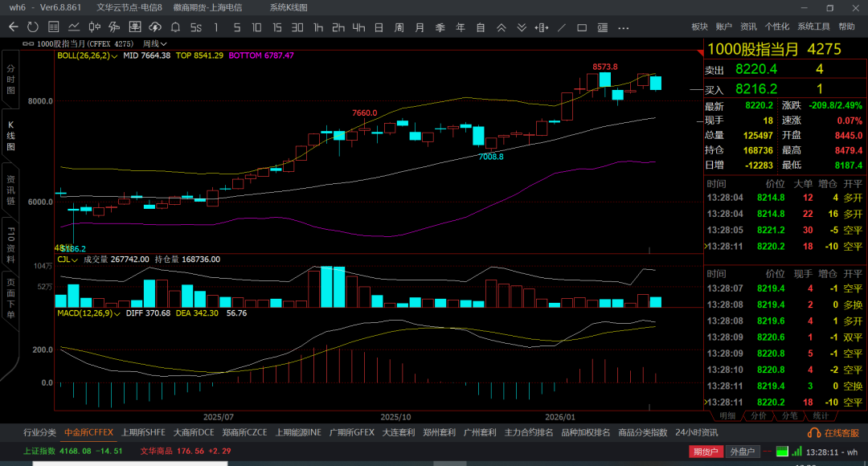
Task: Click the chart compress/expand width icon
Action: pyautogui.click(x=542, y=27)
